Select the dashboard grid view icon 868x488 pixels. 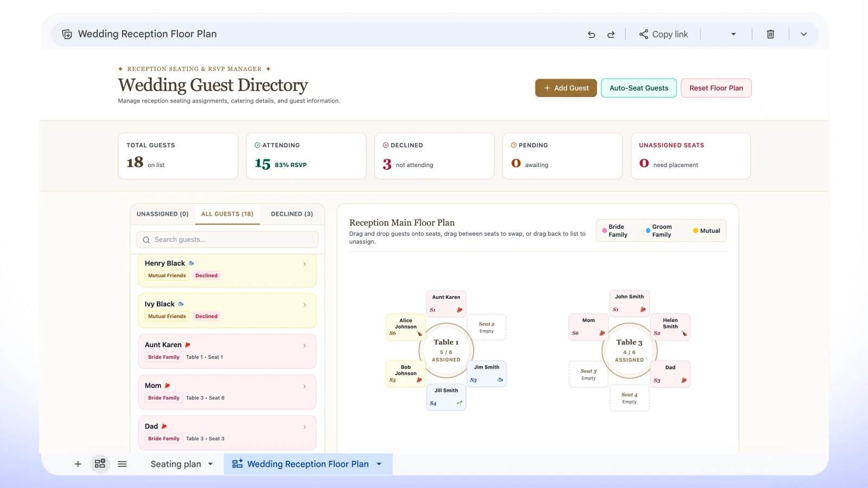(100, 464)
